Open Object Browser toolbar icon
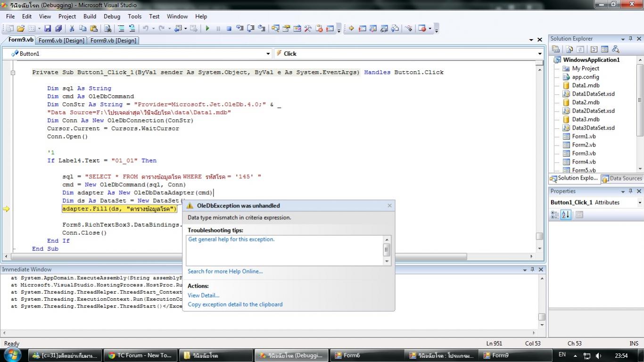This screenshot has width=644, height=362. tap(297, 28)
